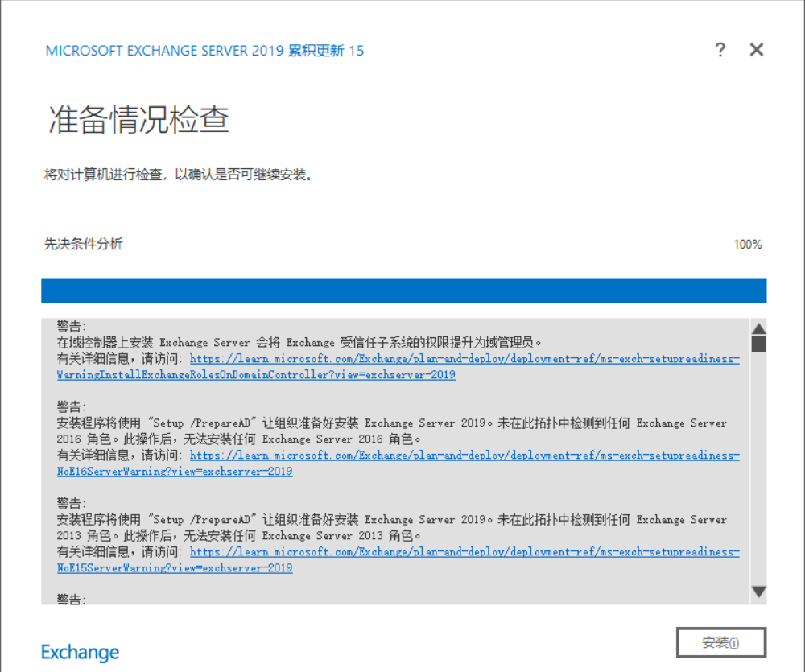
Task: Click the scrollbar thumb in warnings list
Action: click(758, 344)
